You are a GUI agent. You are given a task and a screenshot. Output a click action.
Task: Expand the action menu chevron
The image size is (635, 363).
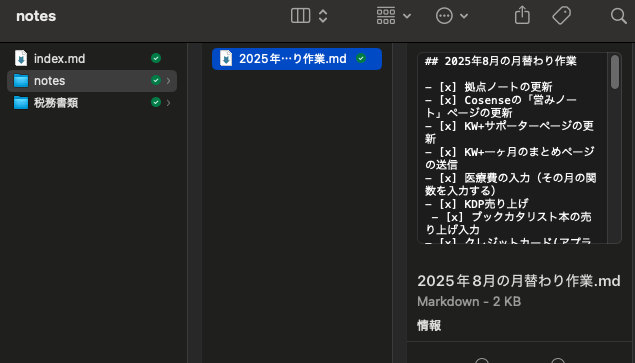tap(464, 16)
